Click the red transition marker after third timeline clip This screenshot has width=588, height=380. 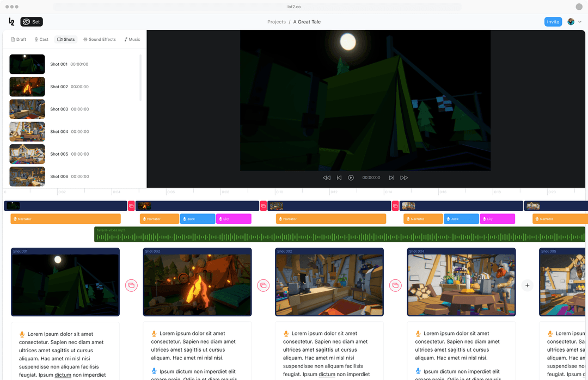(x=395, y=206)
